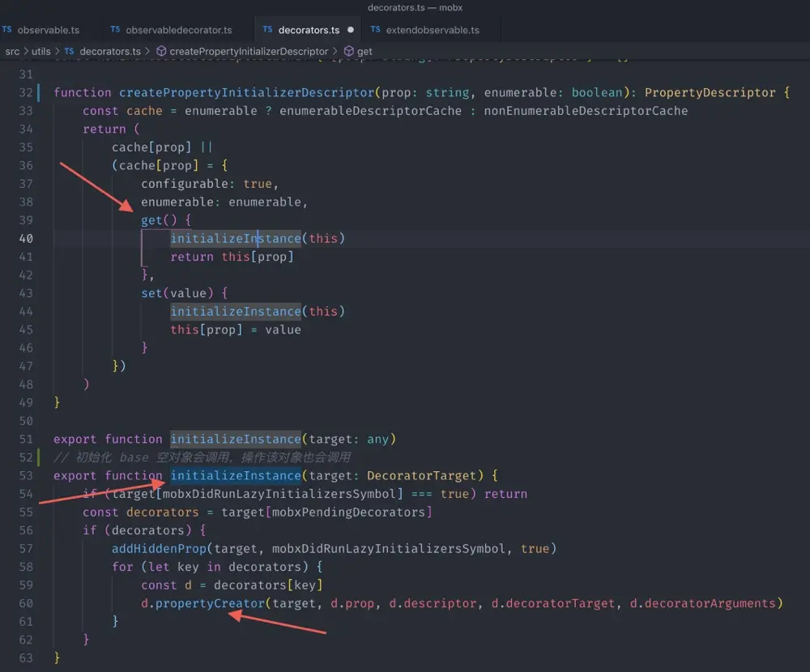This screenshot has height=672, width=810.
Task: Click d.decoratorArguments on line 60
Action: pyautogui.click(x=702, y=603)
